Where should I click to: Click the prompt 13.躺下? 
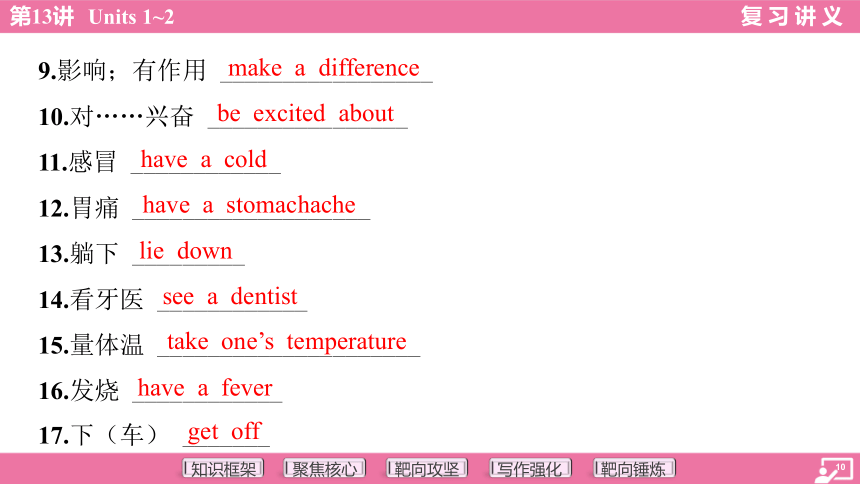78,253
